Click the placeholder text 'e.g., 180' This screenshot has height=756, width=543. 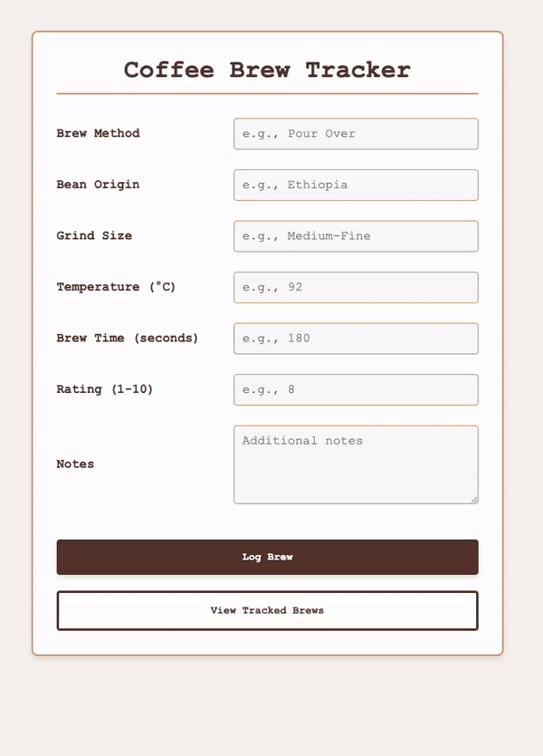pyautogui.click(x=276, y=339)
